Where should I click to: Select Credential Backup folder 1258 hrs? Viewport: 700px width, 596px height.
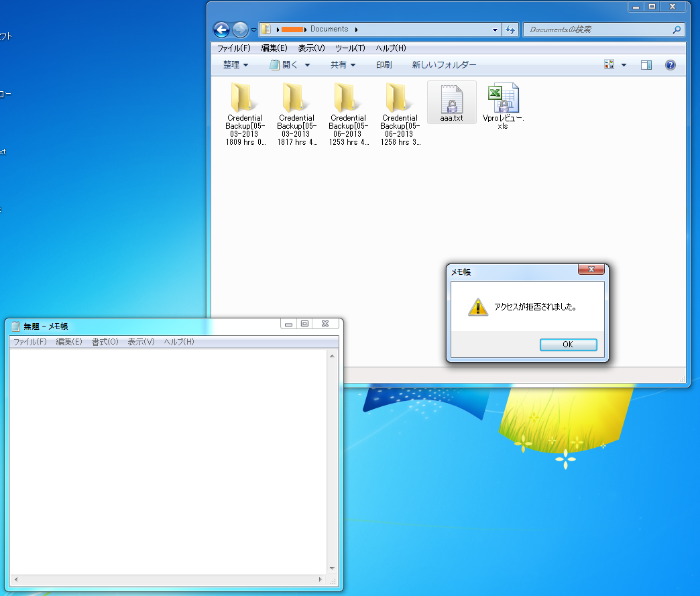tap(400, 114)
